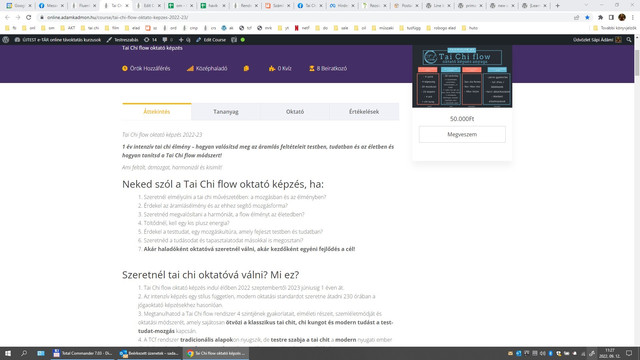Open the huto bookmarks folder

click(x=470, y=28)
